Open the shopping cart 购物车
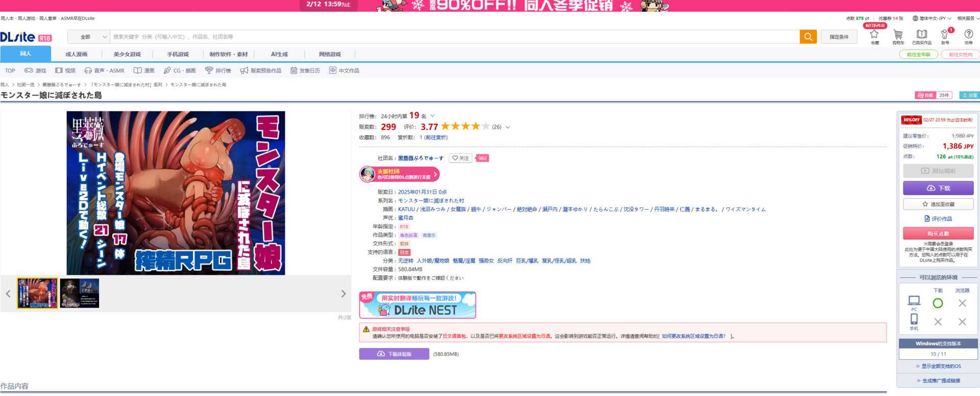980x396 pixels. pyautogui.click(x=898, y=36)
